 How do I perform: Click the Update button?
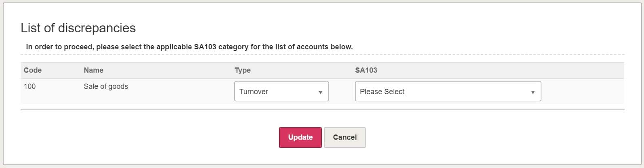pyautogui.click(x=300, y=137)
